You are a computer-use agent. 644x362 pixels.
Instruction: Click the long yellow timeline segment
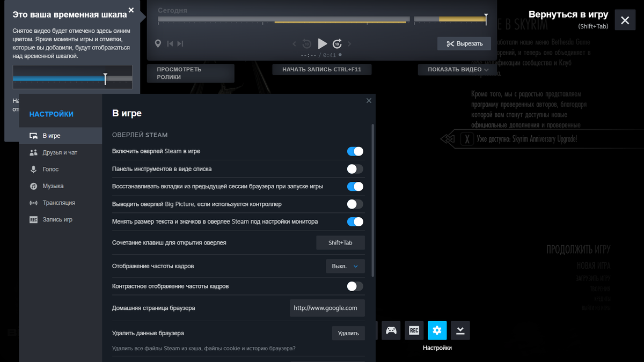[x=340, y=22]
